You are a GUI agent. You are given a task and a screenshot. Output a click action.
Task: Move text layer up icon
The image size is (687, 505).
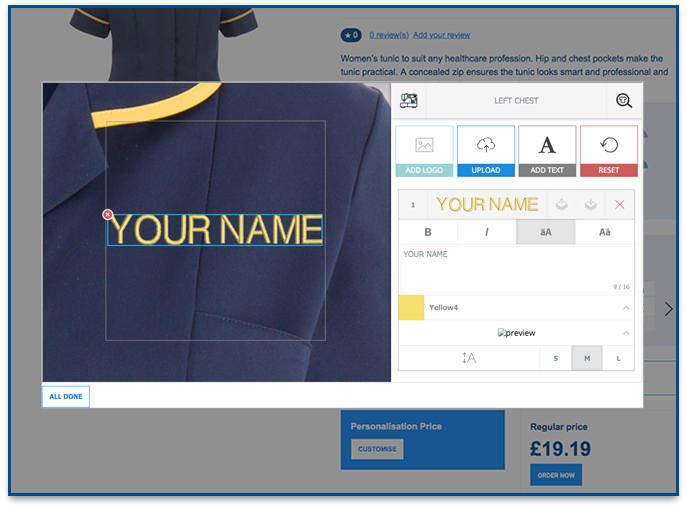click(561, 205)
